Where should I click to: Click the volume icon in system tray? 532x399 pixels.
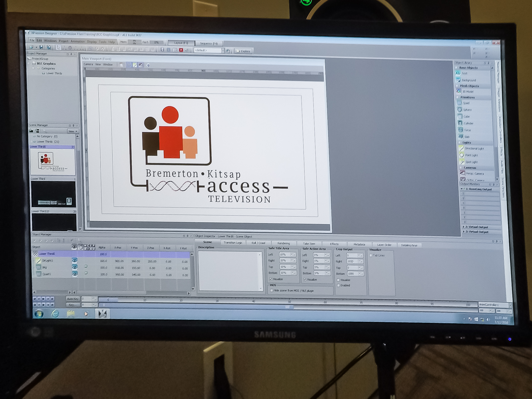[489, 320]
